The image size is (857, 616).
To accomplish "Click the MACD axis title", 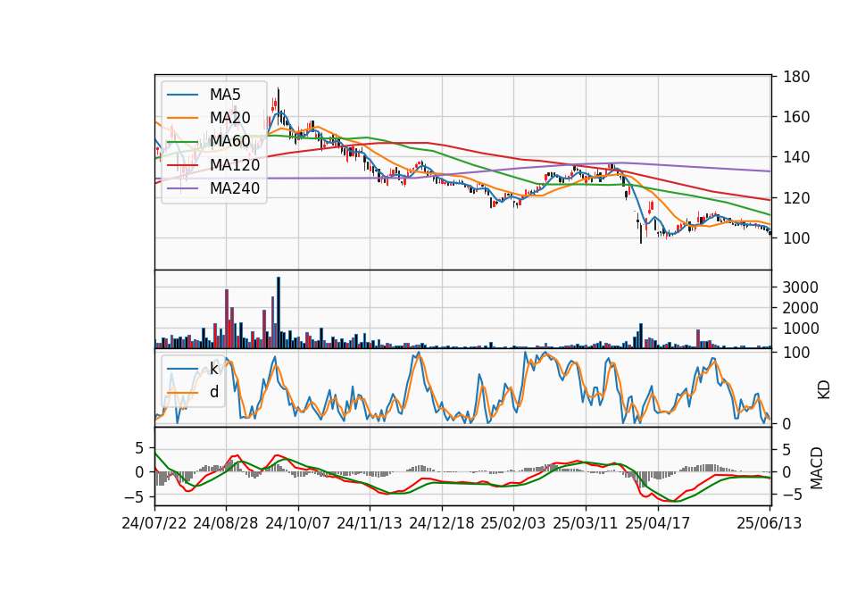I will coord(816,468).
